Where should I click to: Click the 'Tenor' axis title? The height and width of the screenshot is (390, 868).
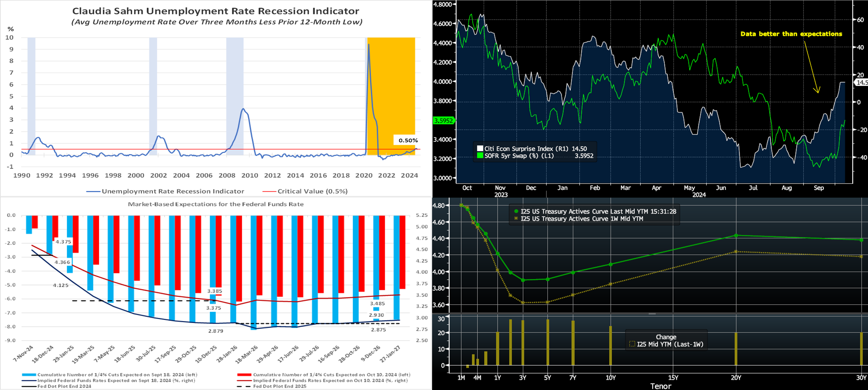coord(660,386)
